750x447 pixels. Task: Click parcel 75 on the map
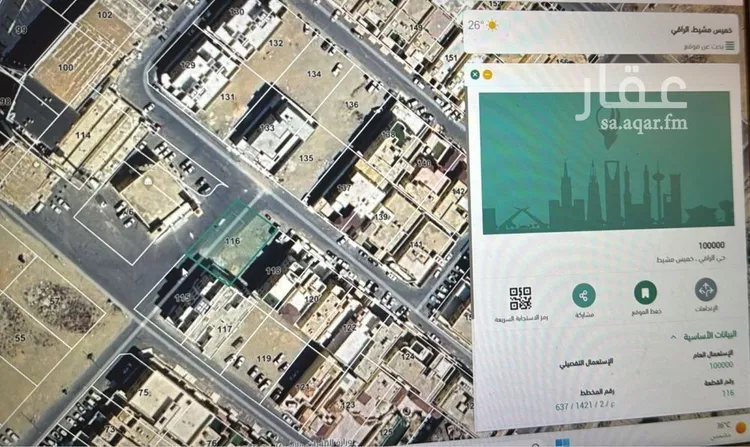pos(143,392)
